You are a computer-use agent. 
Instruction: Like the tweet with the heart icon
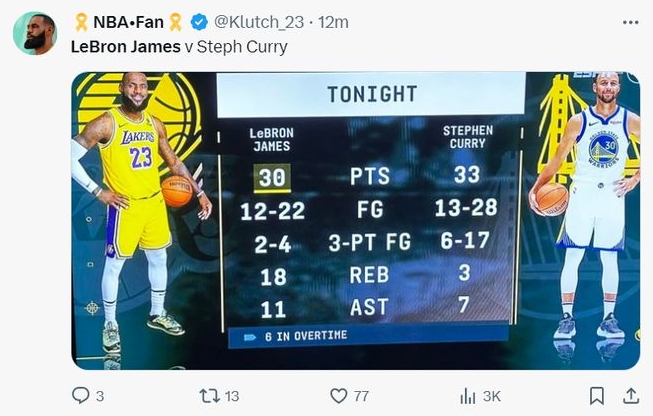coord(339,396)
